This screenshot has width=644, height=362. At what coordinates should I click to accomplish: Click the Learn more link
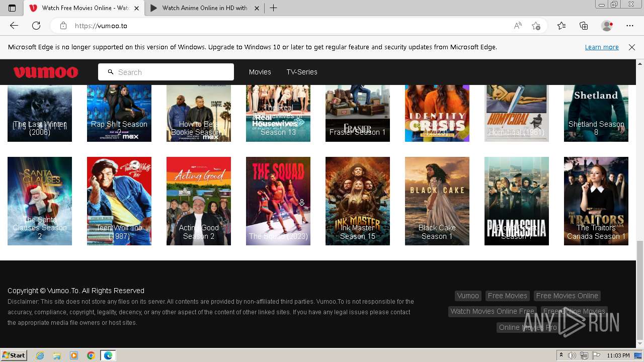click(x=602, y=47)
